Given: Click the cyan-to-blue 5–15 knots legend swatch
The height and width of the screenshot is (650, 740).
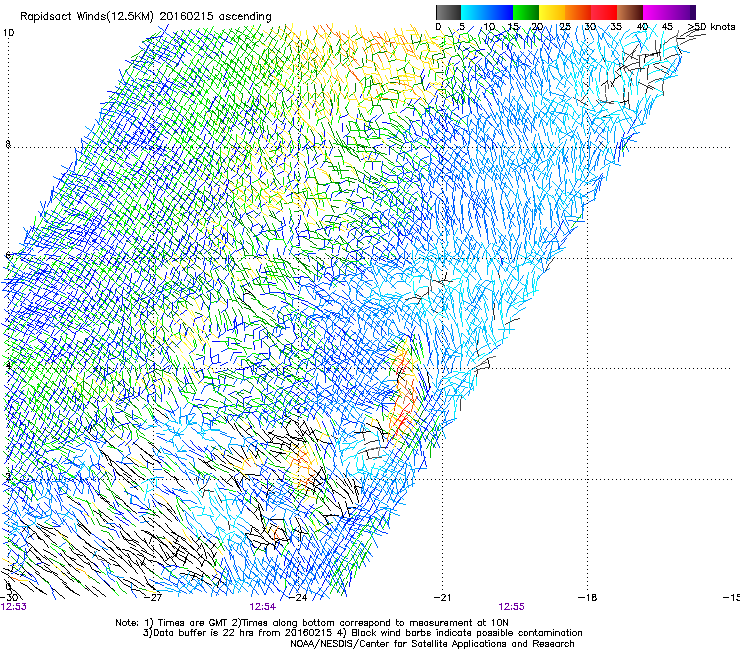Looking at the screenshot, I should pos(487,12).
